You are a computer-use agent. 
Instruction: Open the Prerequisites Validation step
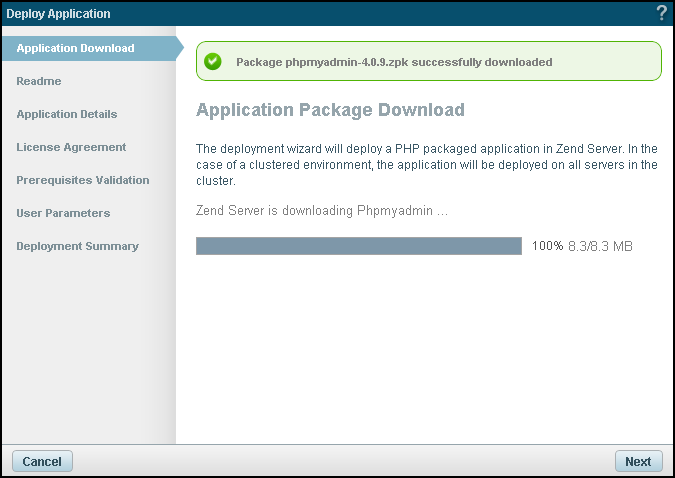pyautogui.click(x=83, y=180)
